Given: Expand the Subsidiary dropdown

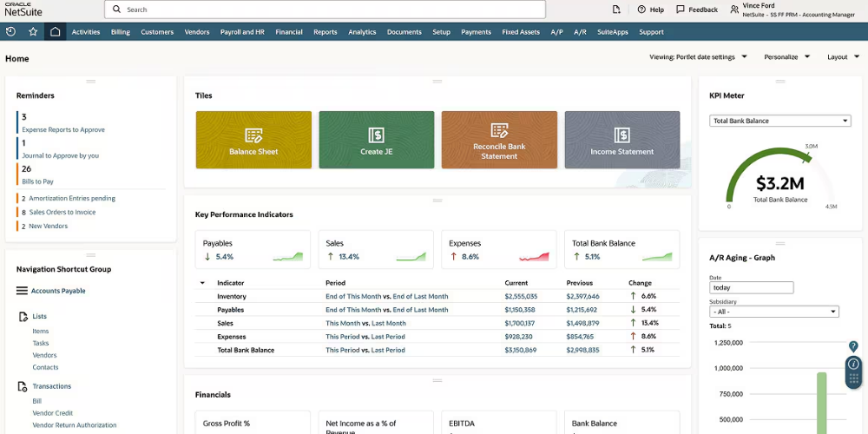Looking at the screenshot, I should (x=773, y=312).
